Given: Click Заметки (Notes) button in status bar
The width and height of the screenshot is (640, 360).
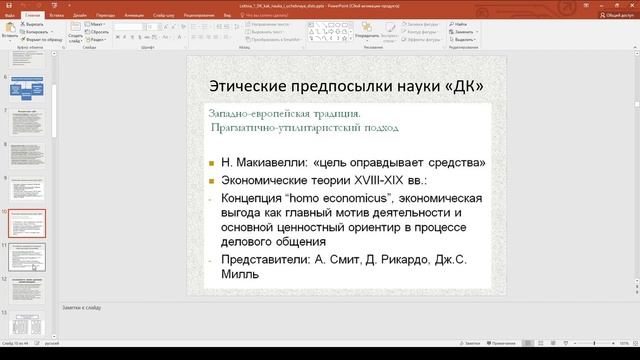Looking at the screenshot, I should 470,343.
